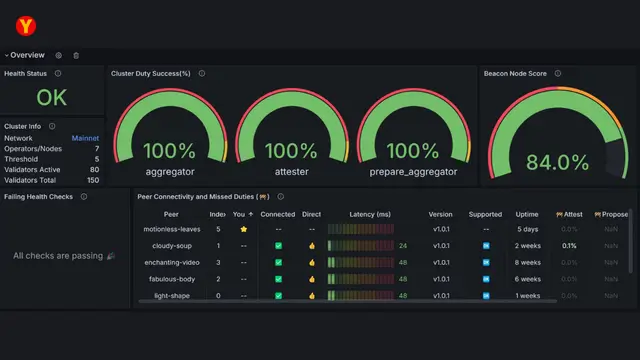
Task: Click light-shape supported OK icon
Action: point(486,296)
